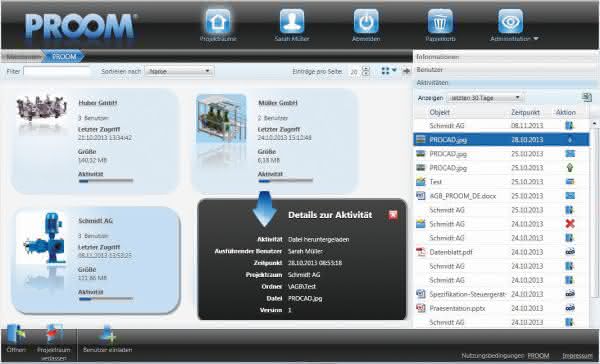Viewport: 600px width, 364px height.
Task: Select the Spezifikation-Steuergerät row
Action: 501,294
